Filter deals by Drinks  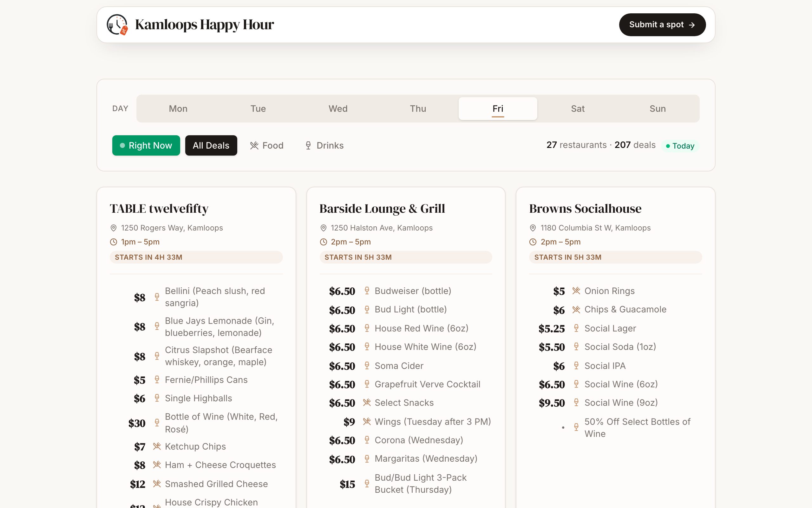(324, 145)
